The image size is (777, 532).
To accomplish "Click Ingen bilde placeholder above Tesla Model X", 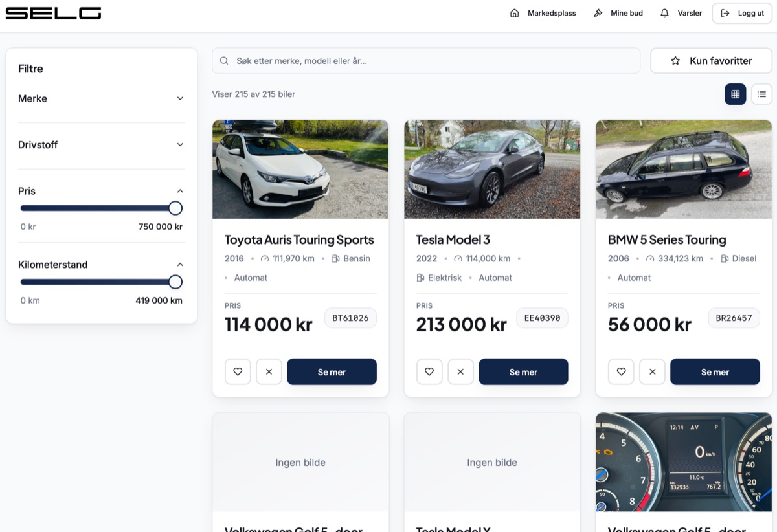I will 492,462.
